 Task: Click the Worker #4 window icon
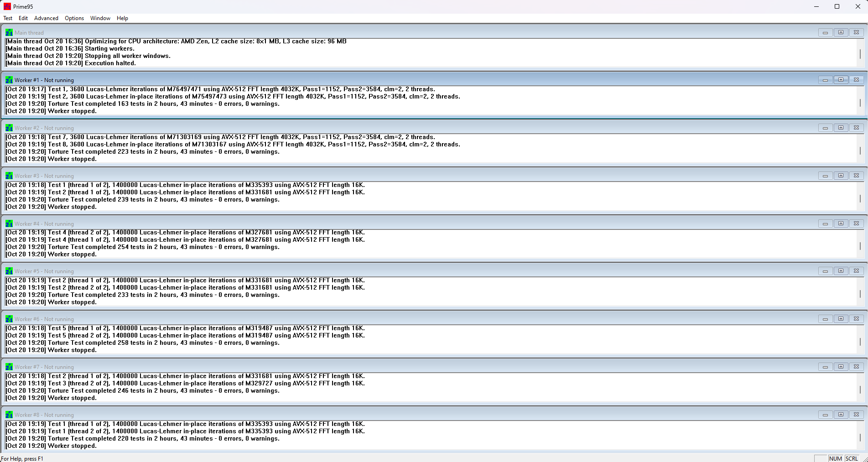9,223
